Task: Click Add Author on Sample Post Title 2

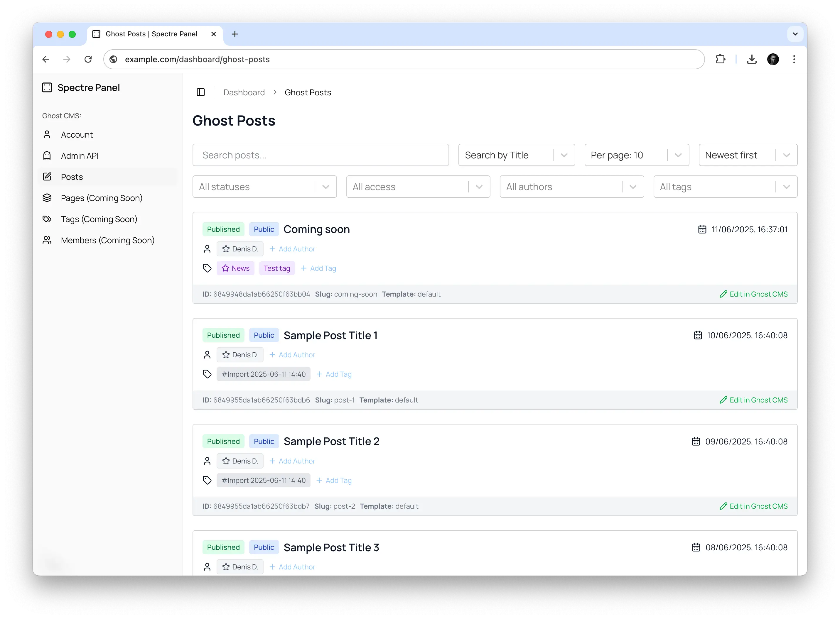Action: pyautogui.click(x=292, y=461)
